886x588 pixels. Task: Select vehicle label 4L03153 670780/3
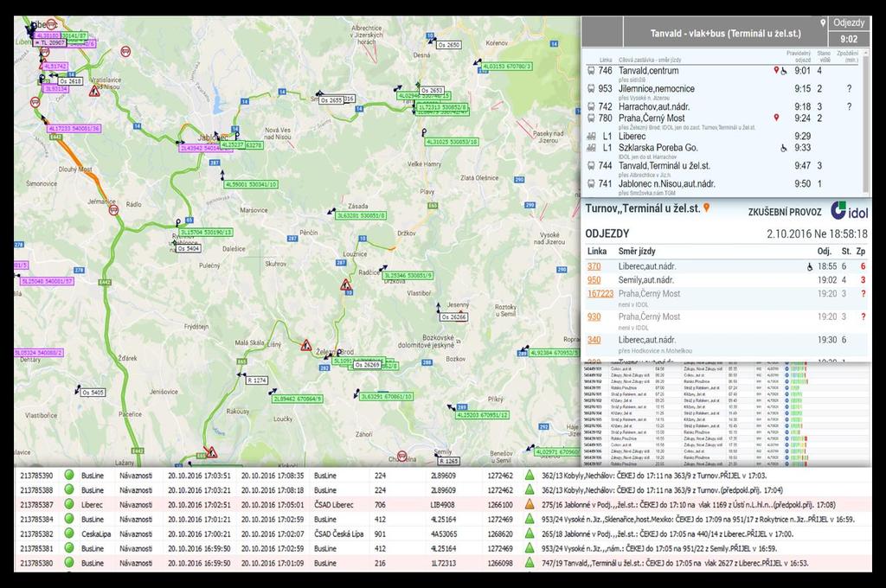point(506,67)
